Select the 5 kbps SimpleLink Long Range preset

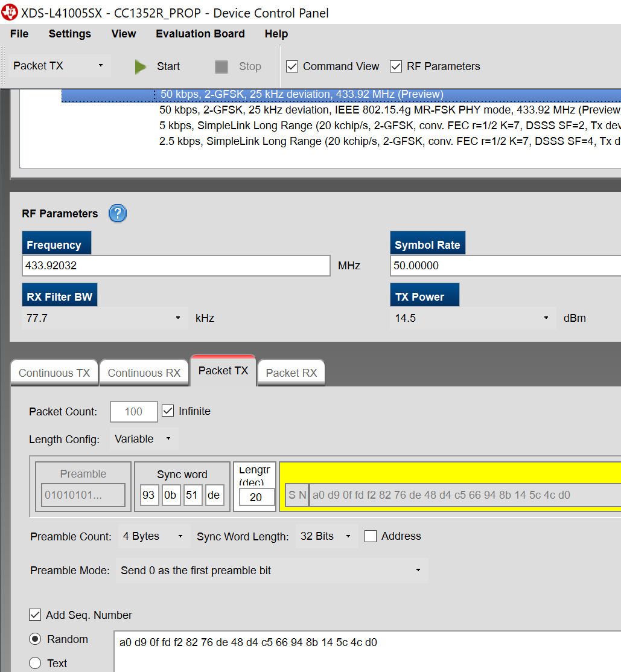click(x=390, y=126)
